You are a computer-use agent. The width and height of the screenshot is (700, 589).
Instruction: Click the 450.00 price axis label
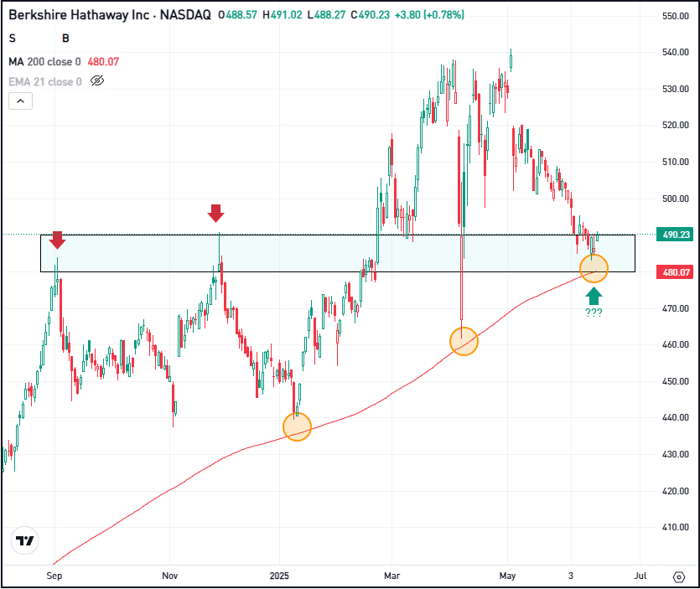676,381
